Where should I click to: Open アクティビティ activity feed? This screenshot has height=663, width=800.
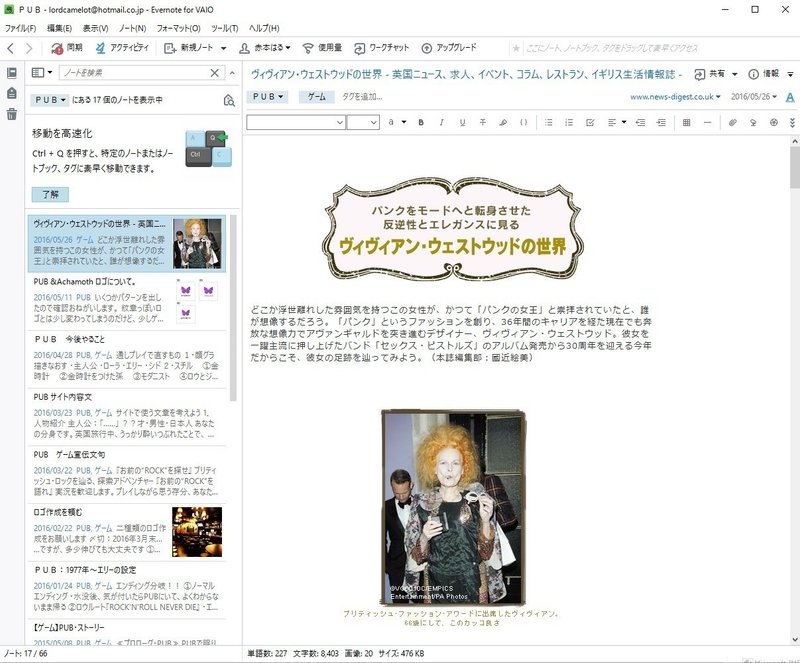pos(122,48)
